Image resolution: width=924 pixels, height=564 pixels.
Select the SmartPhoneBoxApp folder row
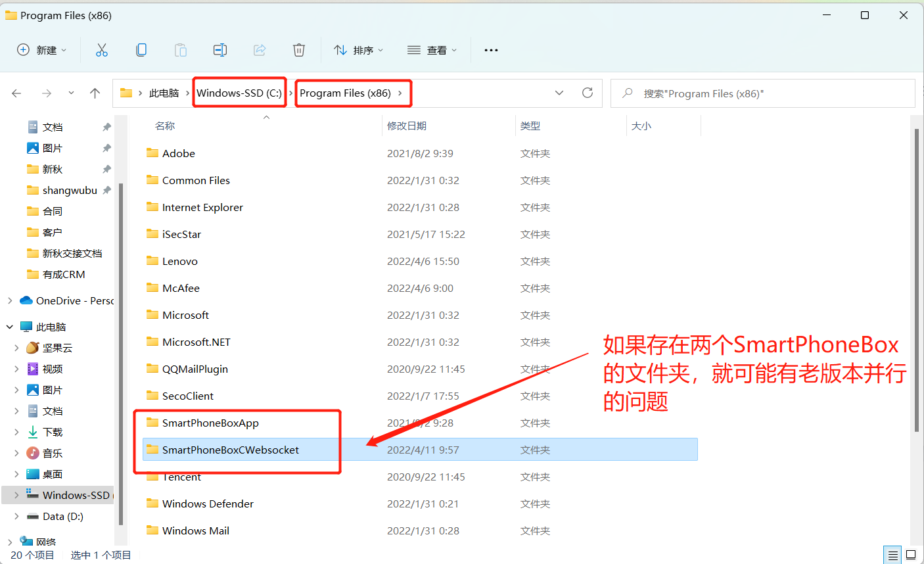[420, 423]
